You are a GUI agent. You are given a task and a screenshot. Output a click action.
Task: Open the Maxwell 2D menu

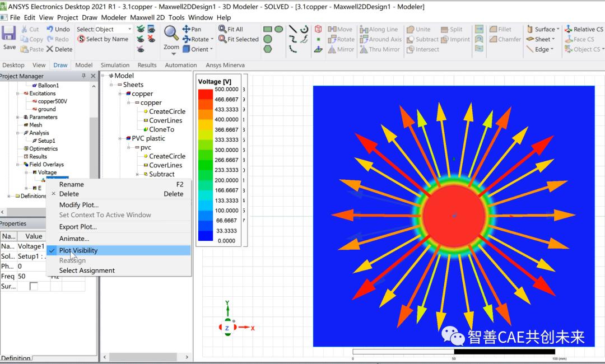pyautogui.click(x=147, y=17)
